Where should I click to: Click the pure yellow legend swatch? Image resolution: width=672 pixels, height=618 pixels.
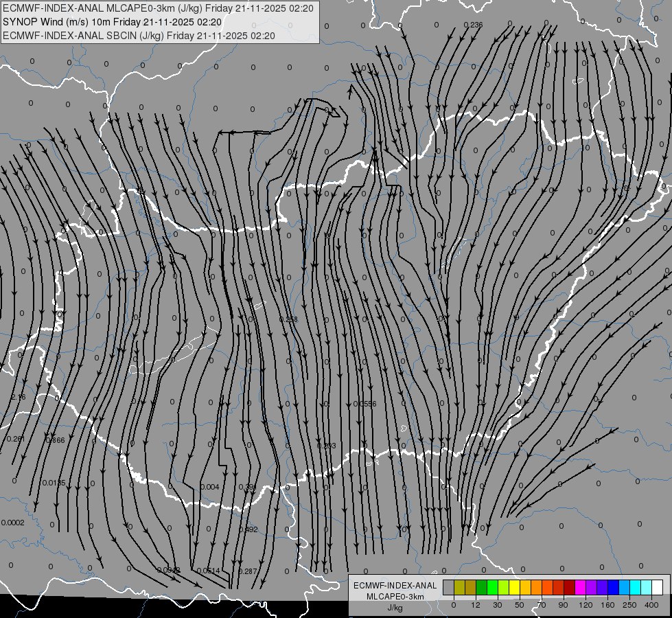click(x=515, y=587)
